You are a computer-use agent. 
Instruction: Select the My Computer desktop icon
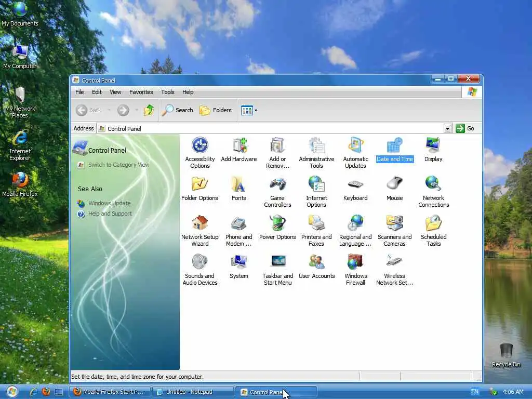click(x=20, y=56)
